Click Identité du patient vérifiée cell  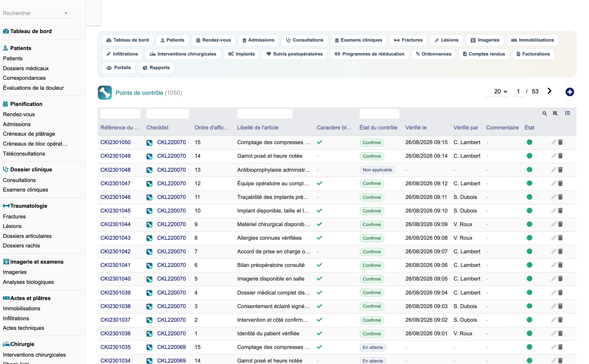[x=268, y=333]
